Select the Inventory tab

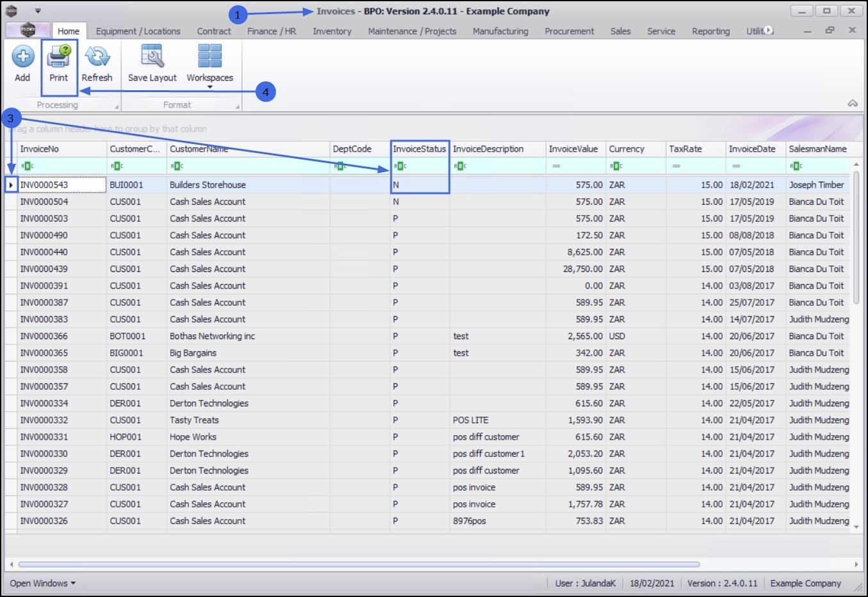point(332,31)
